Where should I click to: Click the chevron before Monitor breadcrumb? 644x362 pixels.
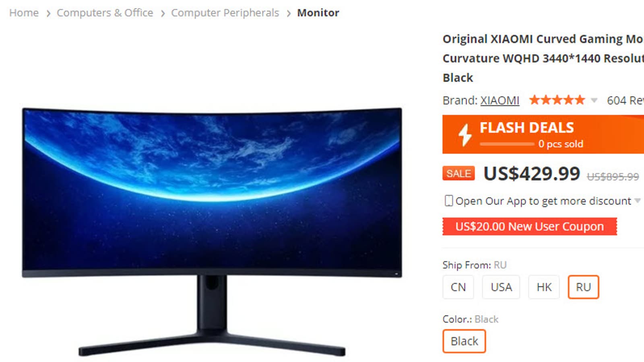click(x=289, y=14)
